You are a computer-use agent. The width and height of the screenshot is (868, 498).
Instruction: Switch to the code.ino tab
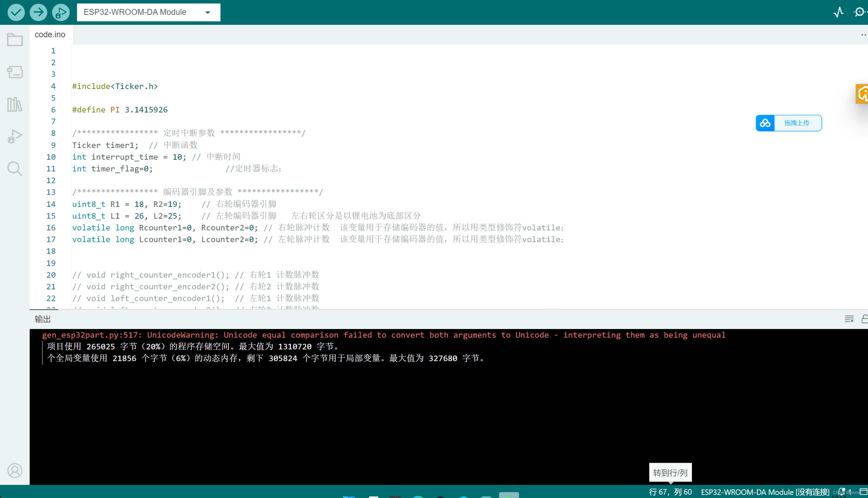tap(50, 34)
